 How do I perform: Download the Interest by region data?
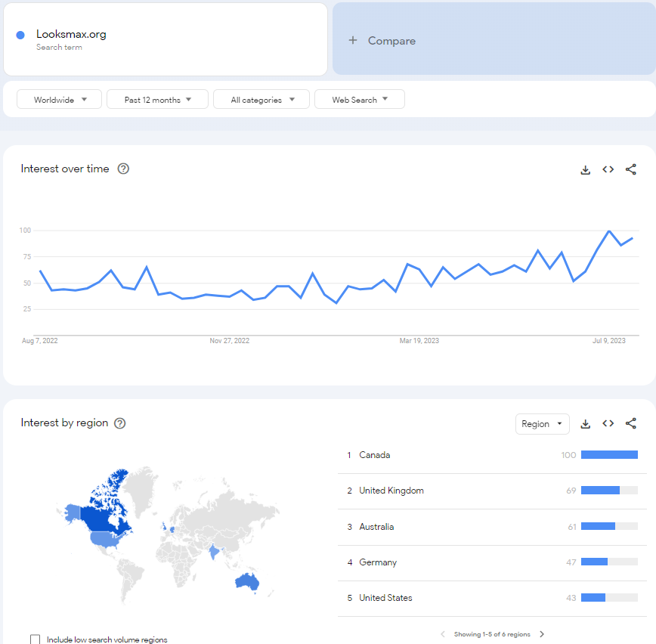point(585,424)
